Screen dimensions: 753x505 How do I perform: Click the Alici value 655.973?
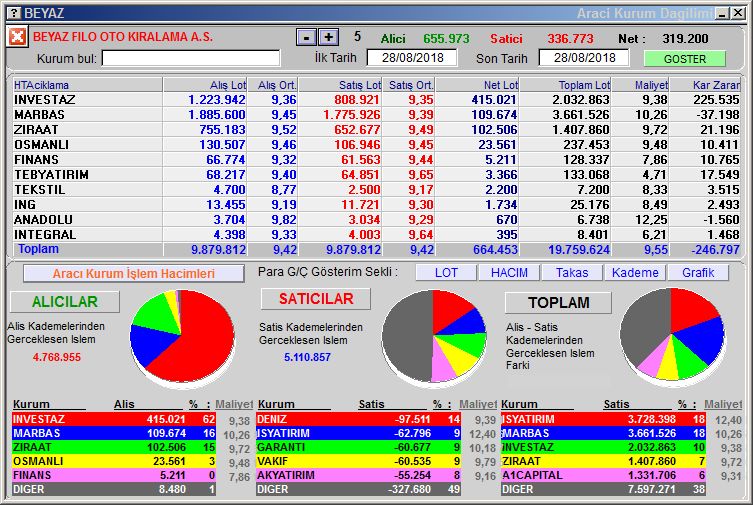coord(446,38)
